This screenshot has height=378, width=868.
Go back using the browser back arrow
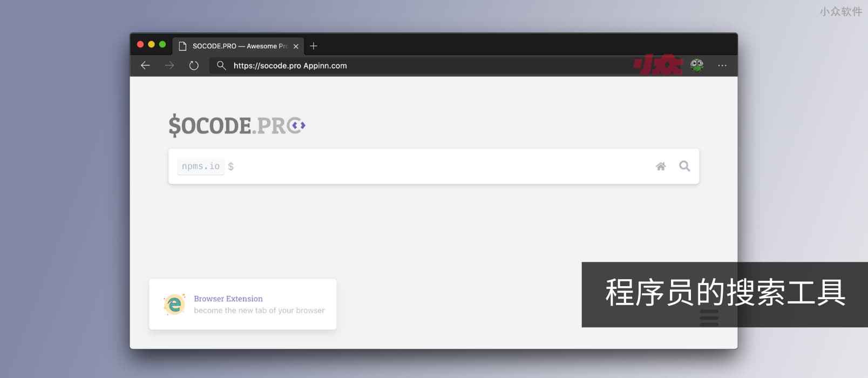(x=145, y=65)
